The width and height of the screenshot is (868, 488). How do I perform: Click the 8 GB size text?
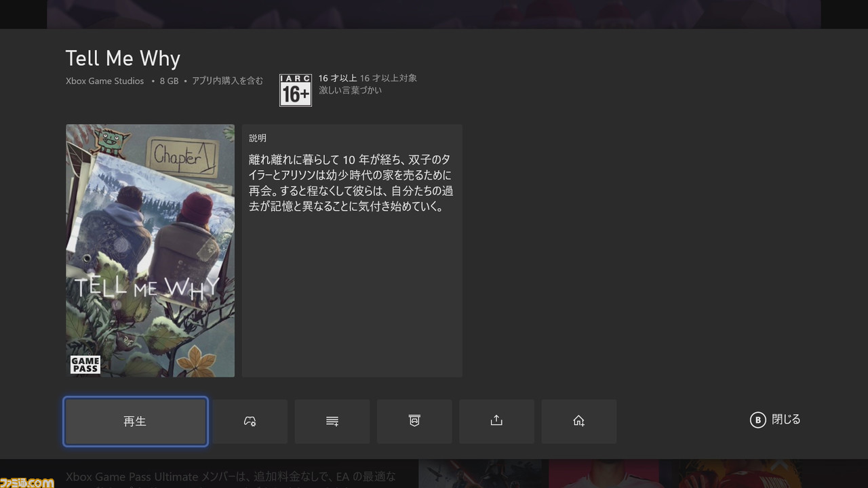pos(169,81)
